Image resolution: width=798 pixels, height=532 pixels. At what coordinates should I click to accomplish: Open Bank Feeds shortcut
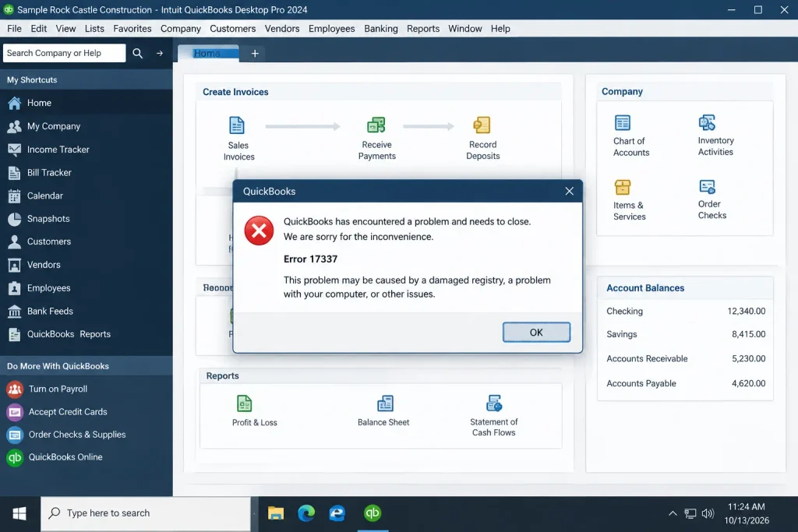87,311
